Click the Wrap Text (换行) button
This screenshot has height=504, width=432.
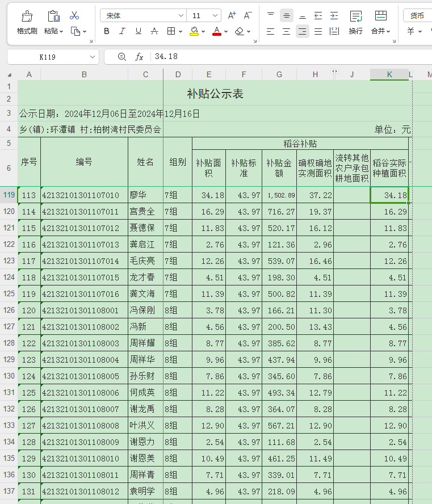356,23
